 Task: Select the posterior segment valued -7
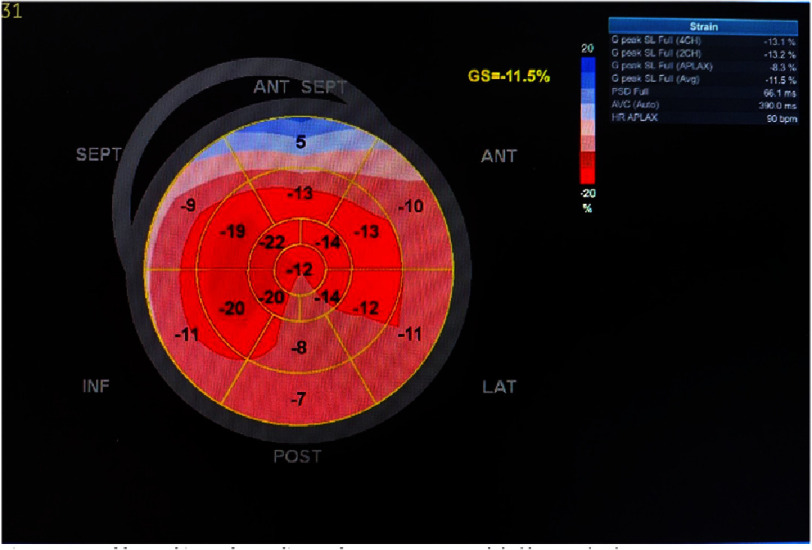point(298,399)
